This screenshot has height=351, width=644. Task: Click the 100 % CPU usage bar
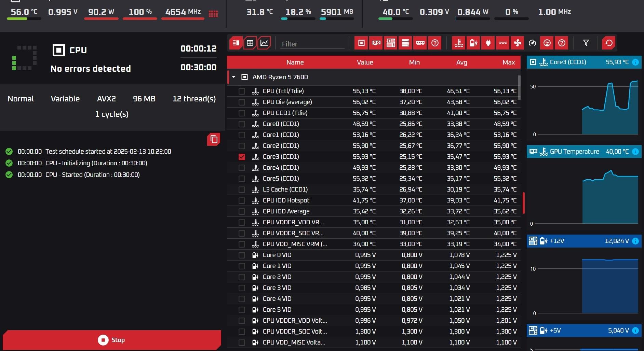[140, 18]
